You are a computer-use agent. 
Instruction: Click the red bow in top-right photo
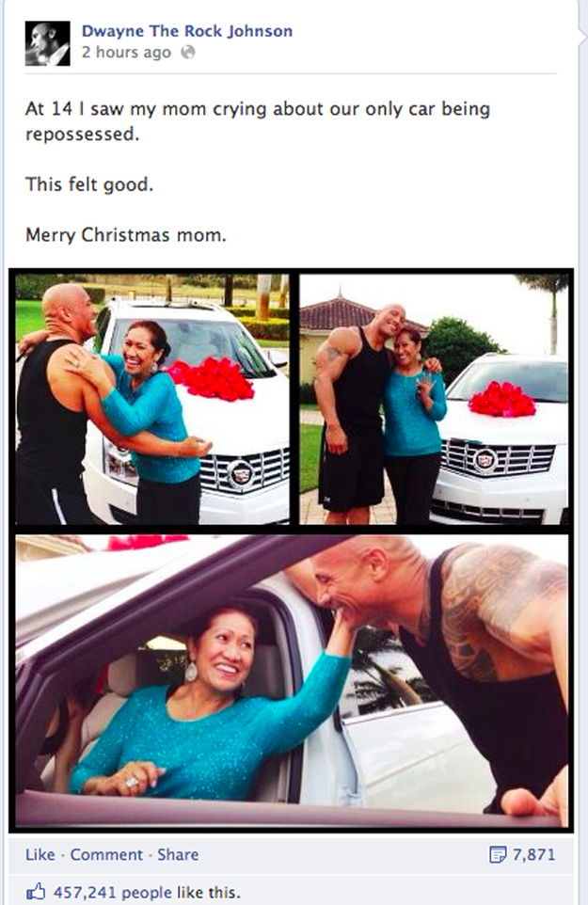[502, 400]
